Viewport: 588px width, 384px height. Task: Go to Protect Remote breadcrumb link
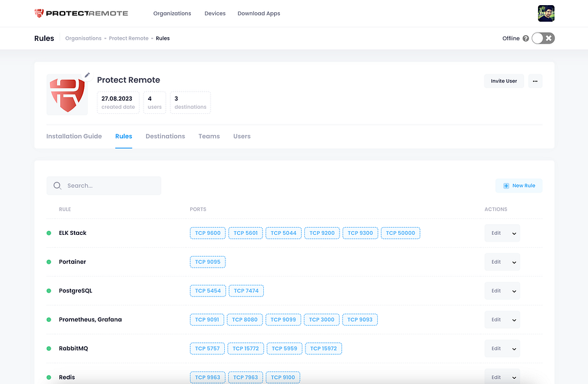(x=129, y=38)
